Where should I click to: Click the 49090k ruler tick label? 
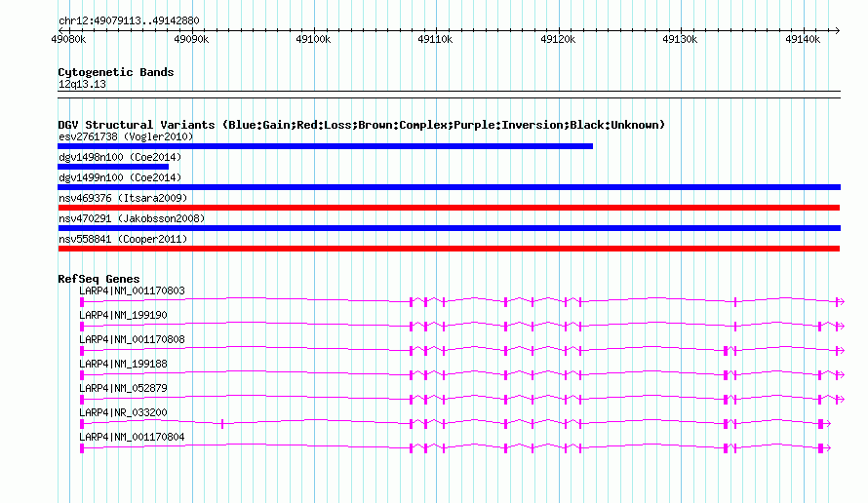click(x=191, y=39)
